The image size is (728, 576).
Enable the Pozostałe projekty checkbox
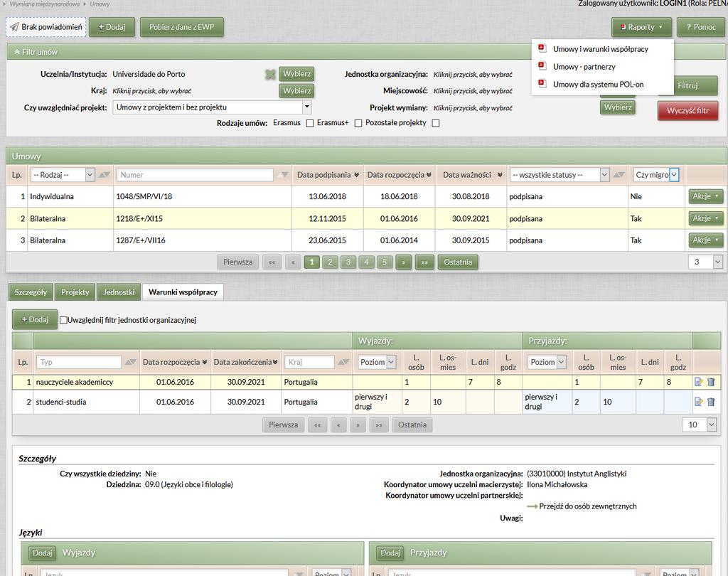(x=436, y=123)
